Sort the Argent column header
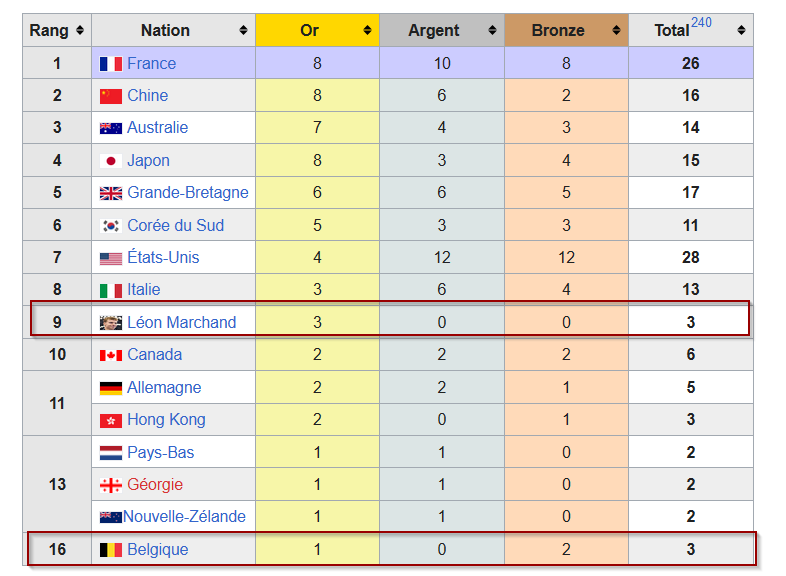This screenshot has height=576, width=786. [x=492, y=30]
